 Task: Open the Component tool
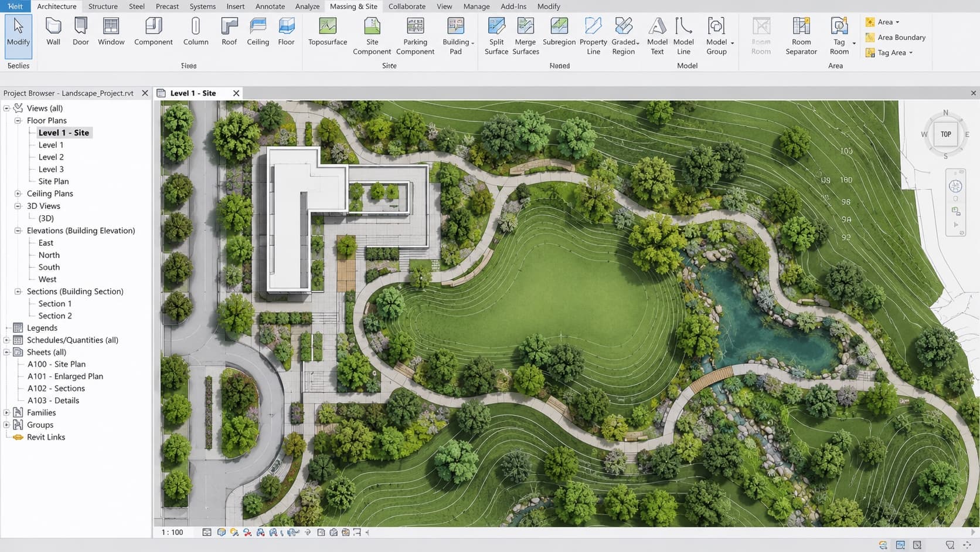153,32
